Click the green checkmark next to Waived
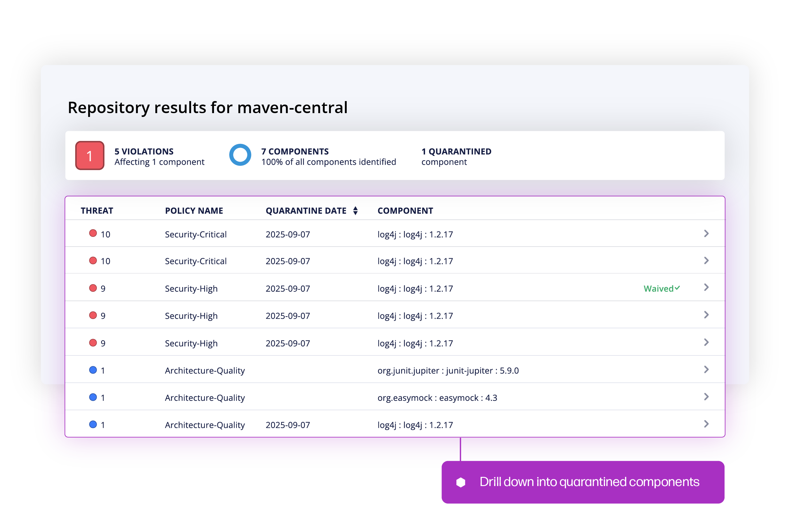 coord(677,288)
